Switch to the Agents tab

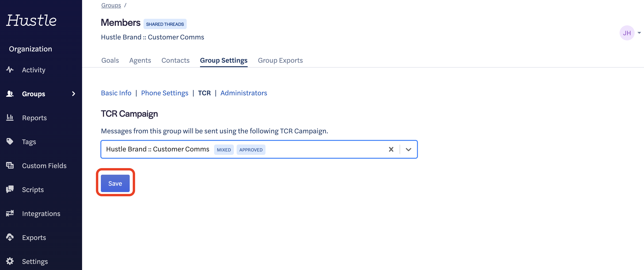click(x=140, y=60)
